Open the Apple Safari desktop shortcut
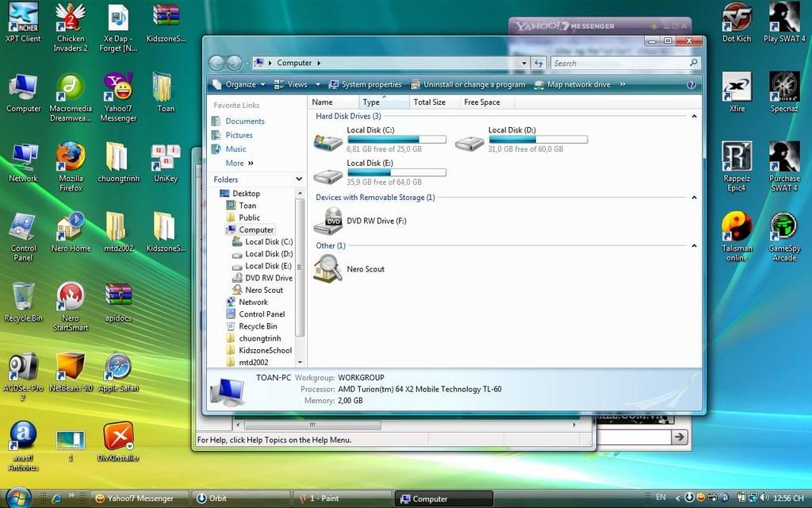 coord(118,372)
